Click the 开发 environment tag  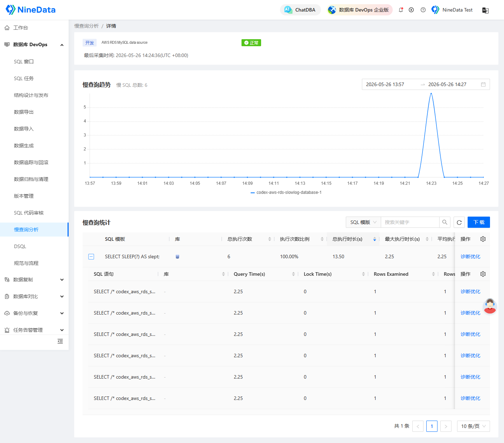90,43
